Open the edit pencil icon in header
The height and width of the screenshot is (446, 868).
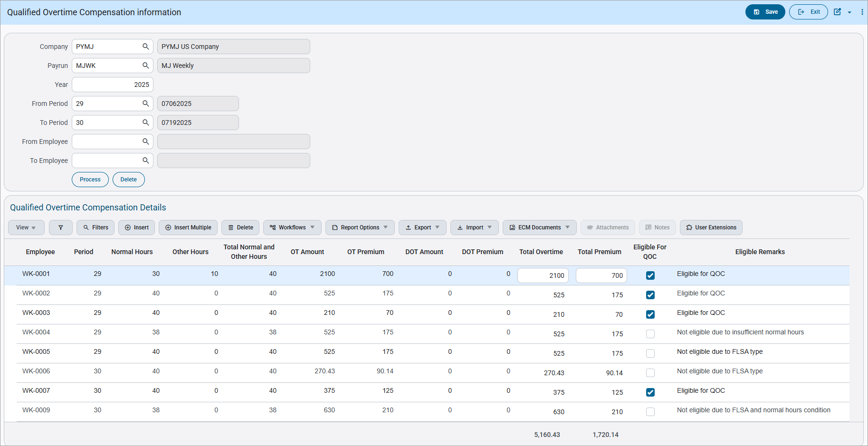click(x=837, y=12)
